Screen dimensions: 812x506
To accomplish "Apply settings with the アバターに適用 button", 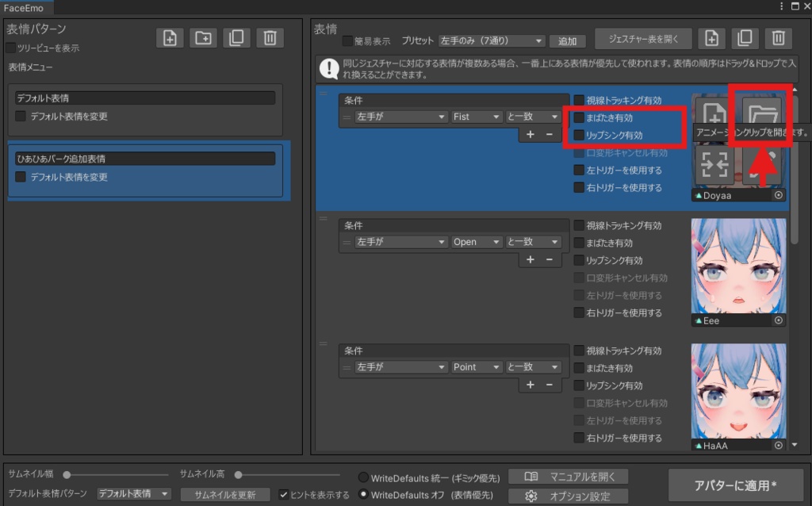I will (x=737, y=485).
